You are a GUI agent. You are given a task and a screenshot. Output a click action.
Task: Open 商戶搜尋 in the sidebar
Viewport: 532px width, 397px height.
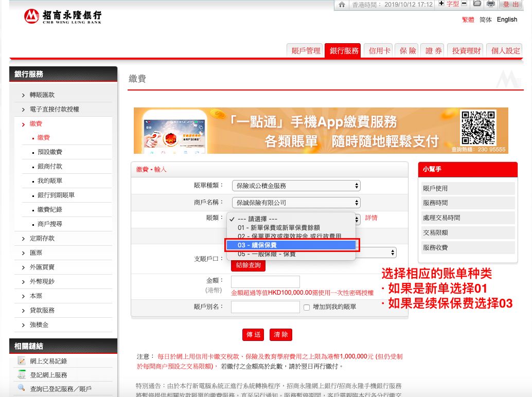tap(49, 224)
